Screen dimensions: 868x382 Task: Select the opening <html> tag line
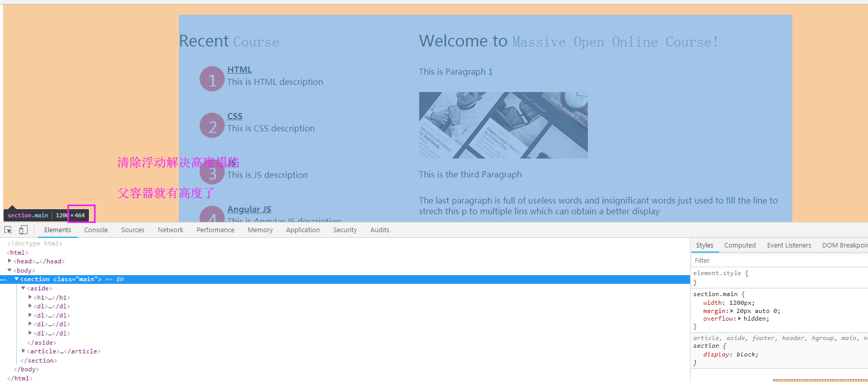pyautogui.click(x=17, y=253)
